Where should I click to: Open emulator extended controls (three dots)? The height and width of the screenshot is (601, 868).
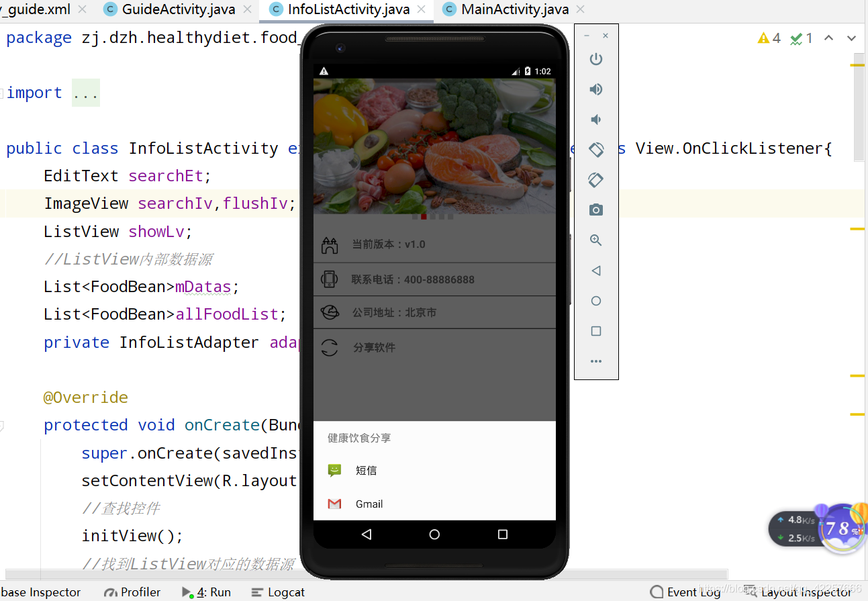pos(596,361)
